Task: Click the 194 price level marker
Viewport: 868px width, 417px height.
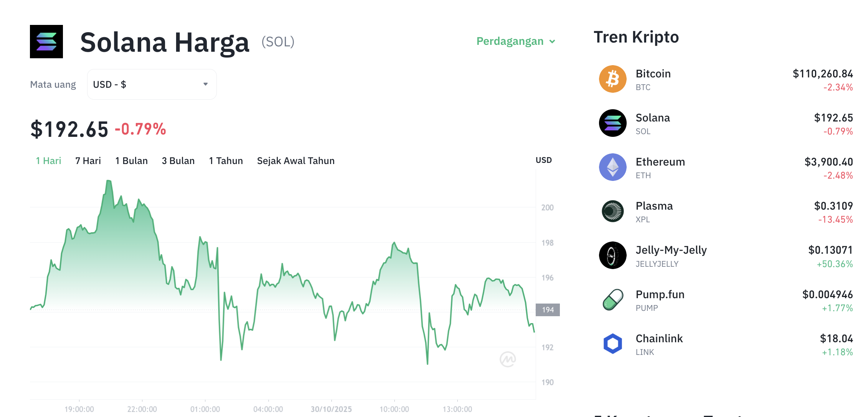Action: 548,309
